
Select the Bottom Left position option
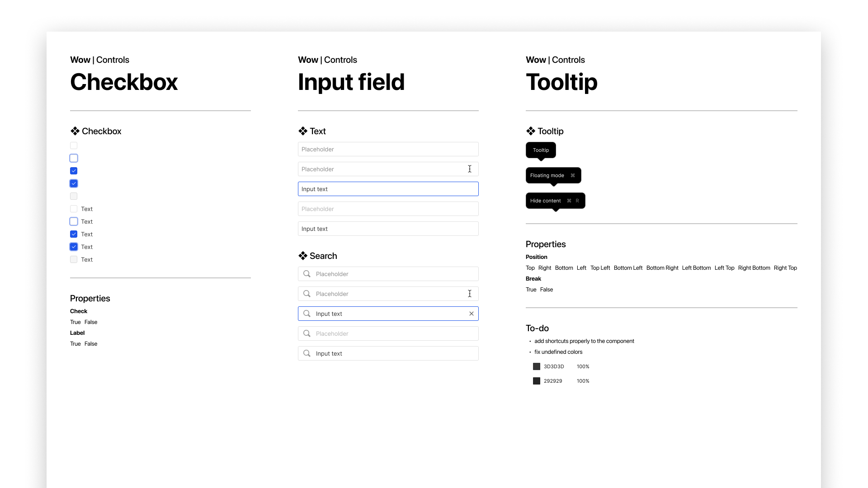tap(628, 268)
